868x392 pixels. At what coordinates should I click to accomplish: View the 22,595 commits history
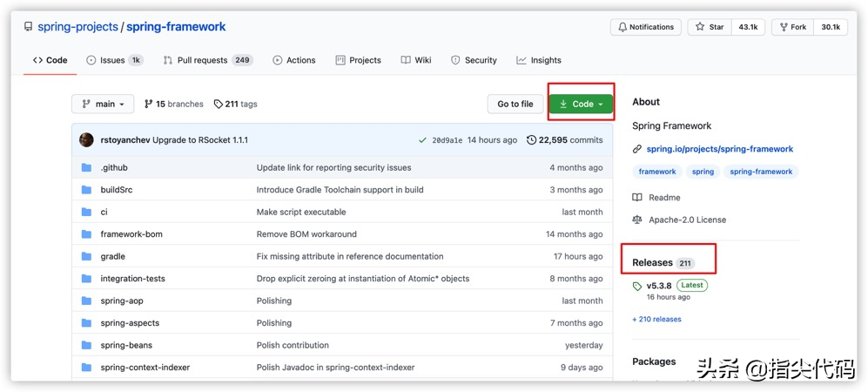pyautogui.click(x=565, y=140)
